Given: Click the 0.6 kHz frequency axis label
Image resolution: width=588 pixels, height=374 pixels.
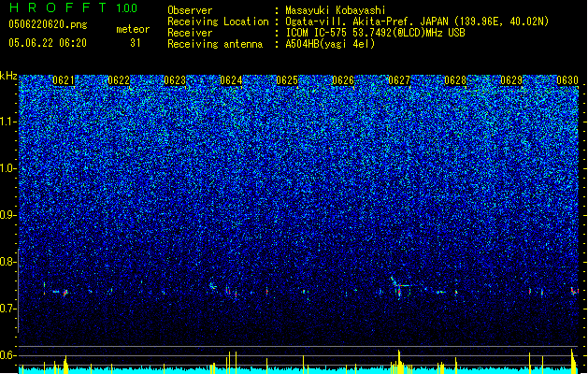Looking at the screenshot, I should 8,355.
